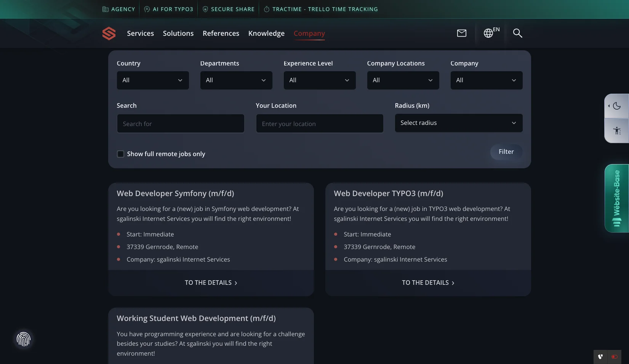This screenshot has height=364, width=629.
Task: Click 'Start: Immediate' in the Symfony card
Action: click(x=150, y=234)
